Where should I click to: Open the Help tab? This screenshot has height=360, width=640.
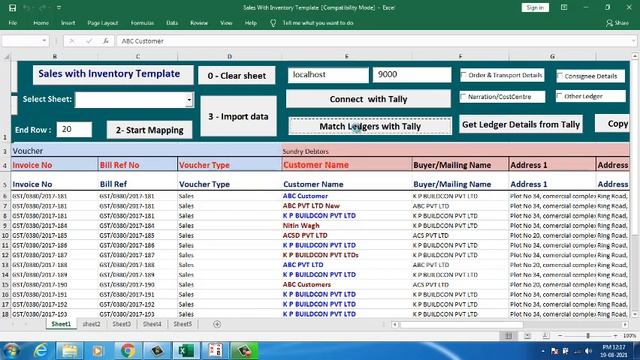pyautogui.click(x=251, y=23)
